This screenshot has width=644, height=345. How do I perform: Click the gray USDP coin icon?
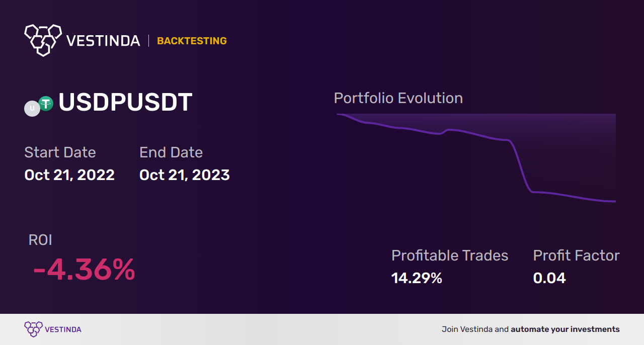(32, 108)
